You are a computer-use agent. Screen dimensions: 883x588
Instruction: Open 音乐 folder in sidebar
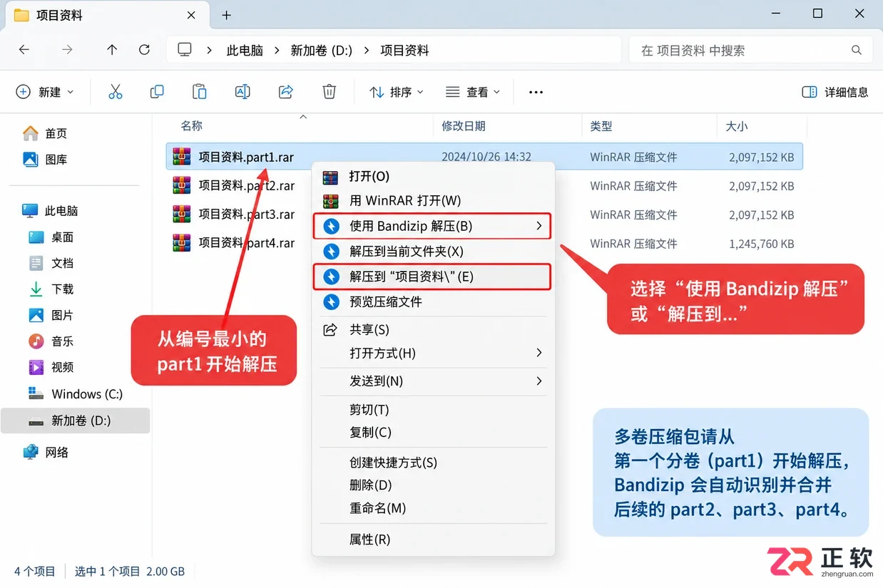pyautogui.click(x=51, y=341)
